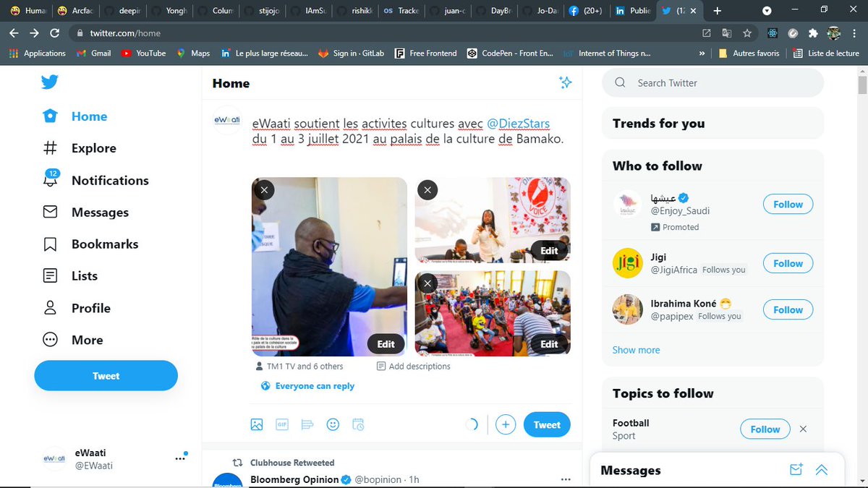868x488 pixels.
Task: Expand the Messages drawer
Action: pyautogui.click(x=822, y=470)
